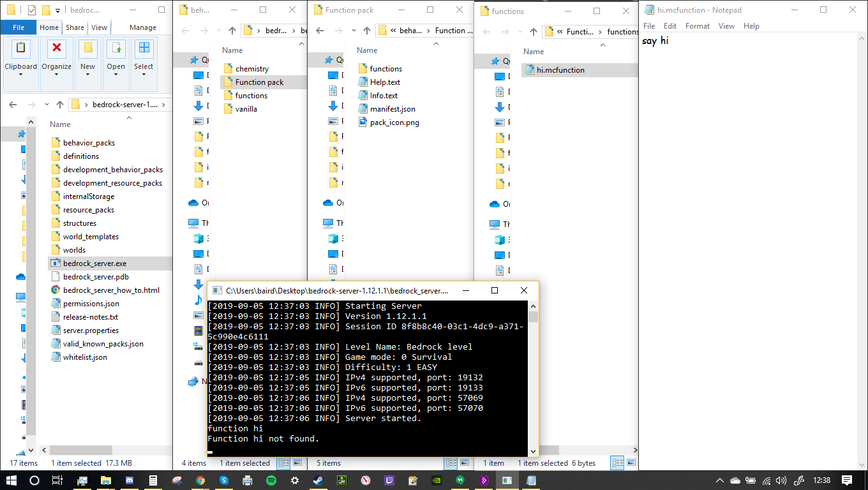
Task: Click the properties checkmark in Quick Access Toolbar
Action: (31, 10)
